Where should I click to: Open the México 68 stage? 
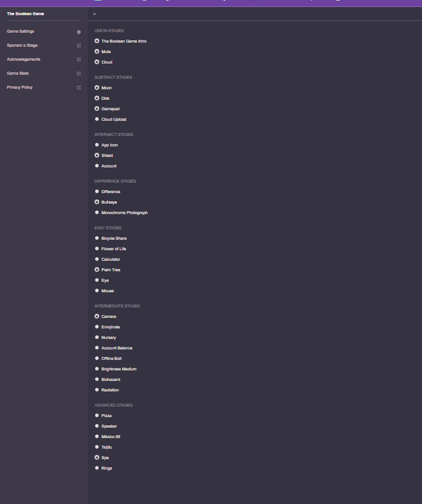[110, 437]
